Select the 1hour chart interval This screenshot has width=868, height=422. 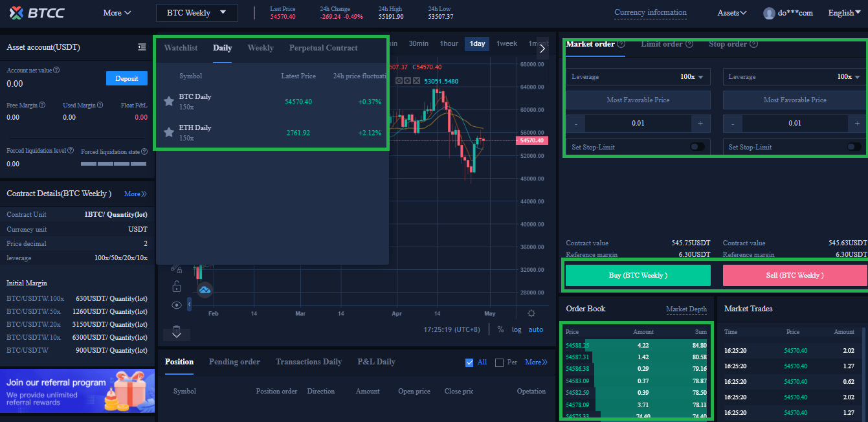tap(449, 43)
